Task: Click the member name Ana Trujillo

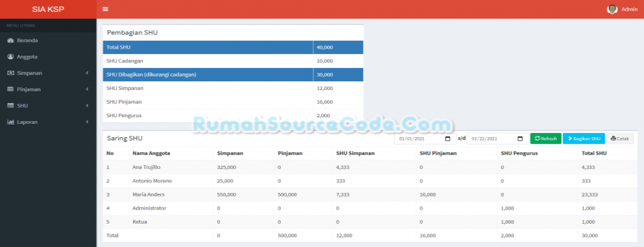Action: tap(146, 167)
